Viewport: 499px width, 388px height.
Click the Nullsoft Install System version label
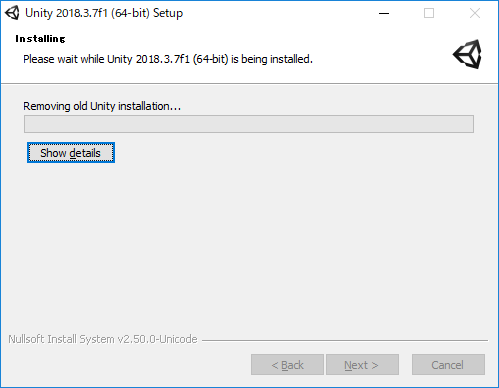click(103, 339)
